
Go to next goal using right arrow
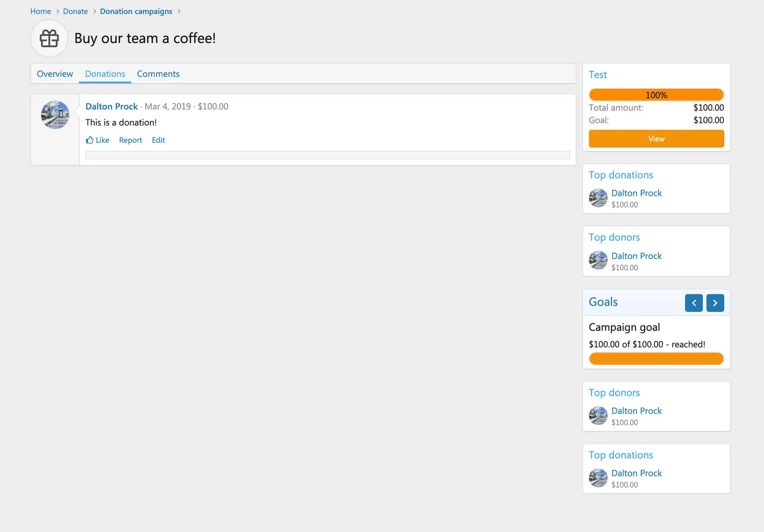pos(715,303)
